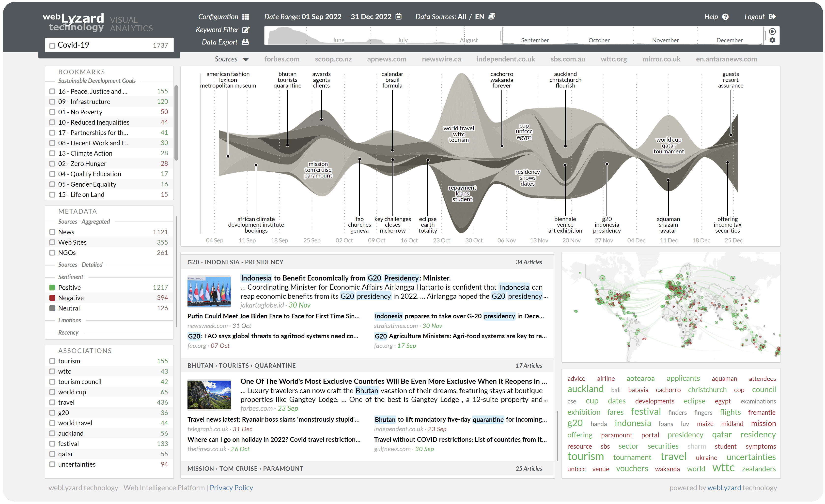The image size is (825, 504).
Task: Click the world cup qatar tournament label
Action: [x=668, y=146]
